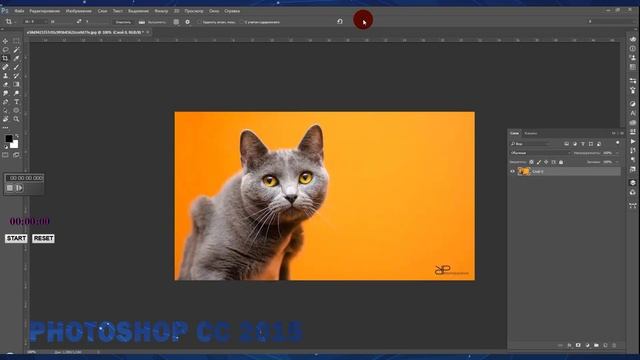The image size is (640, 360).
Task: Select the History Brush tool
Action: (x=16, y=76)
